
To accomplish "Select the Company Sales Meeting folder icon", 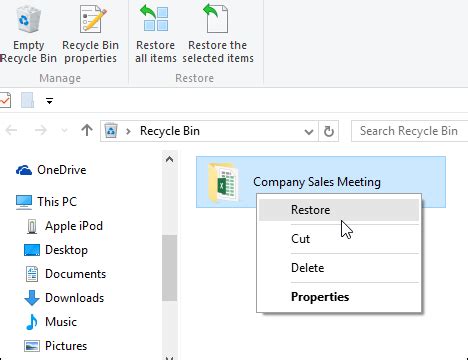I will 223,182.
